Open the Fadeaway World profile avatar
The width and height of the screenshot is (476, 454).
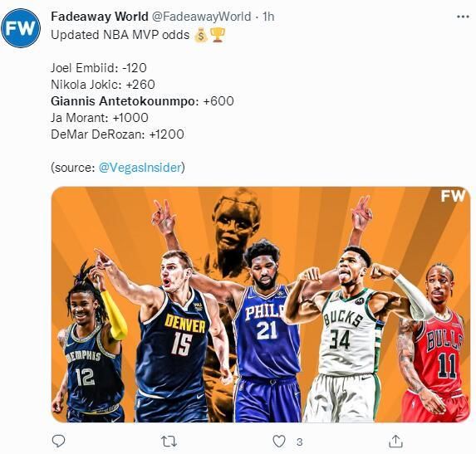click(x=21, y=28)
